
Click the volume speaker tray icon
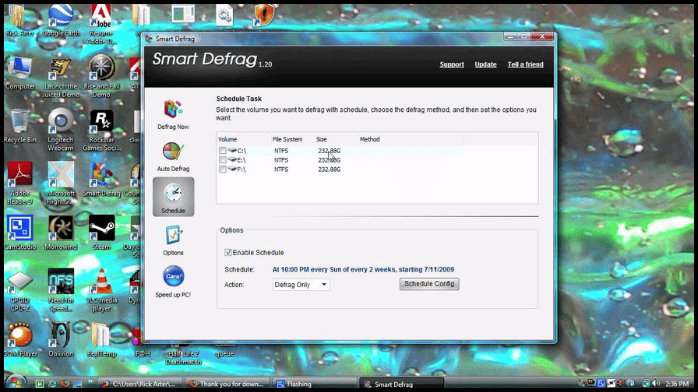pos(656,383)
